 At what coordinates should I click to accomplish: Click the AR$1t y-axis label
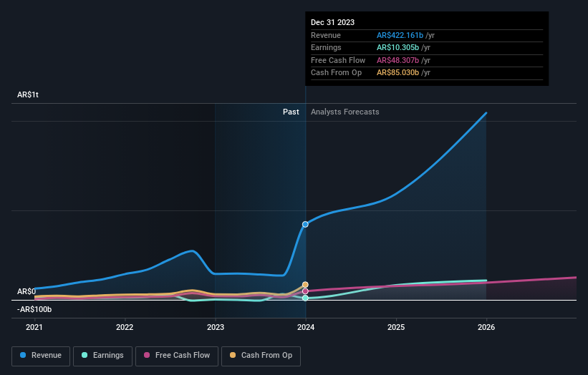tap(28, 94)
